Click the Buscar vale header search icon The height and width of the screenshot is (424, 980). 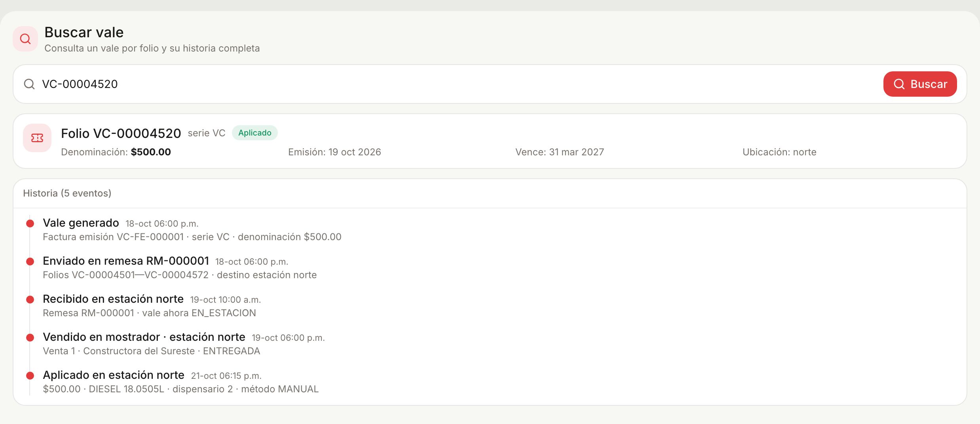[25, 39]
